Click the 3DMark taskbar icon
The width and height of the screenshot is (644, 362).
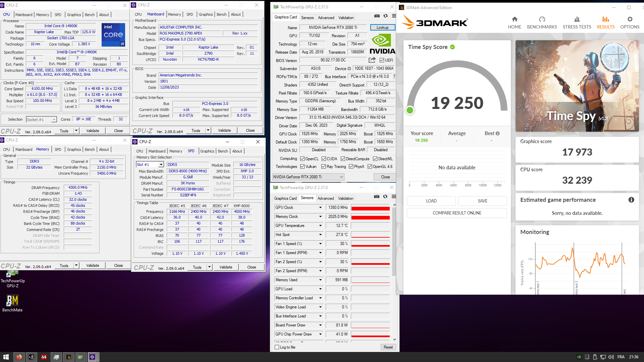68,357
